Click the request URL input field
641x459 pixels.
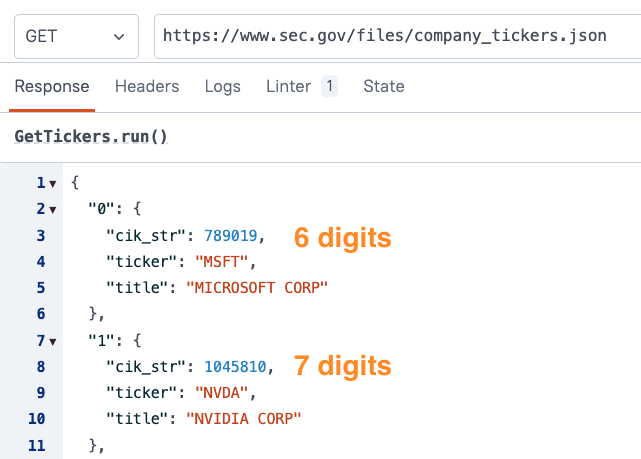click(395, 36)
